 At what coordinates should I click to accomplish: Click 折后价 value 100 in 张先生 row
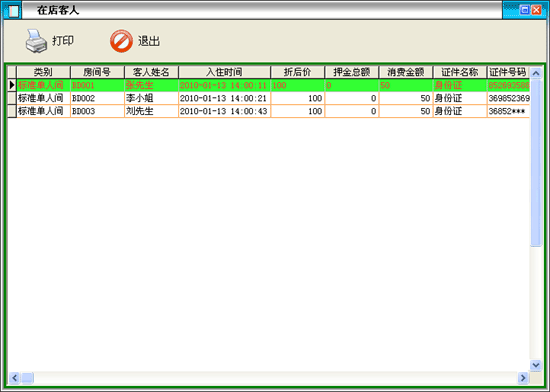298,85
